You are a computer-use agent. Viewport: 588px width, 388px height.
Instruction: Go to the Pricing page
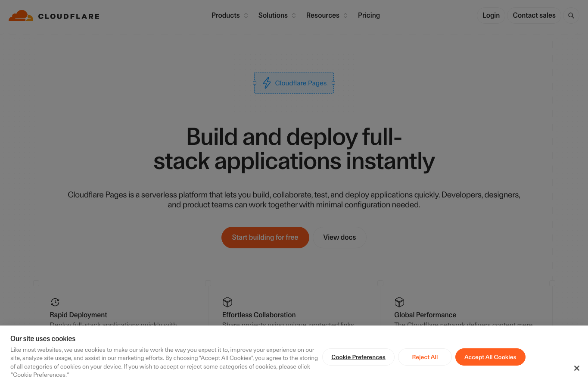[369, 16]
